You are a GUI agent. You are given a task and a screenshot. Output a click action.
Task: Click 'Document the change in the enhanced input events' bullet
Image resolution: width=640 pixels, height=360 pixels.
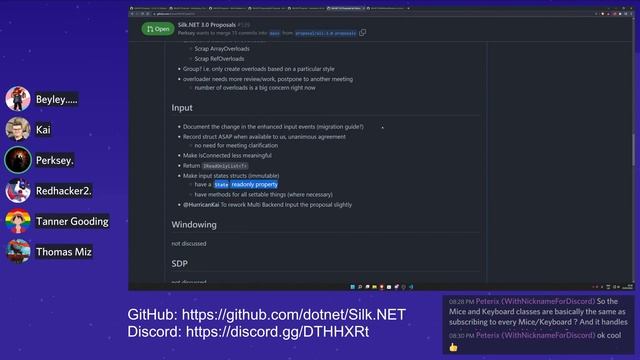pyautogui.click(x=273, y=127)
